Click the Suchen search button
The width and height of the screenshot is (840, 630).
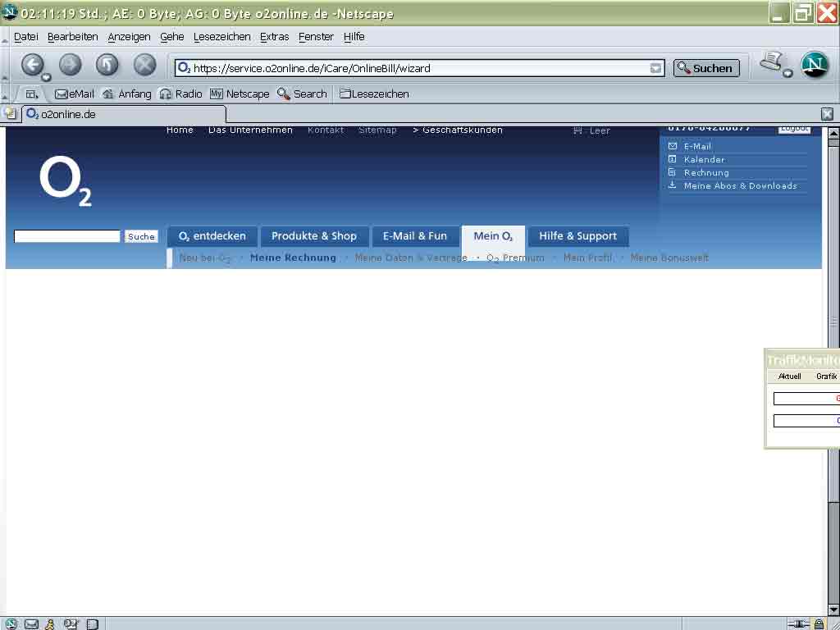(x=706, y=68)
